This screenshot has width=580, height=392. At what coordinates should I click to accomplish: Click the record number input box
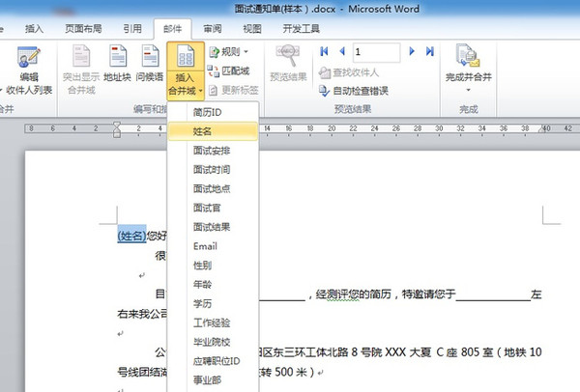(x=379, y=50)
